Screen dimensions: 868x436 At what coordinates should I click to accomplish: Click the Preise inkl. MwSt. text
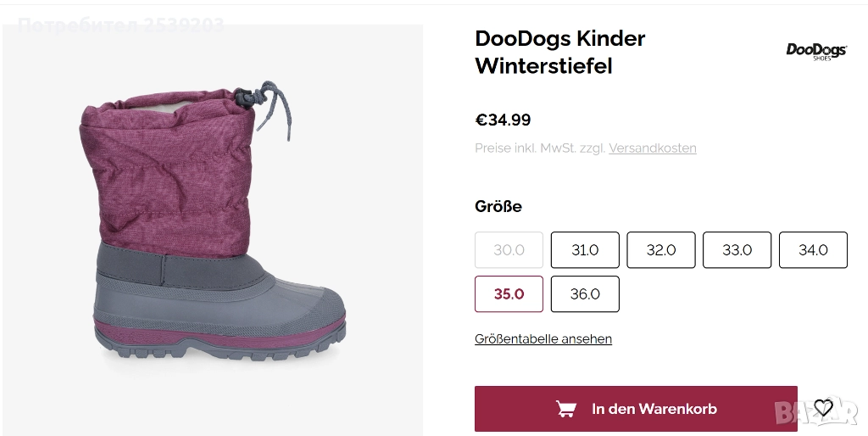(539, 148)
